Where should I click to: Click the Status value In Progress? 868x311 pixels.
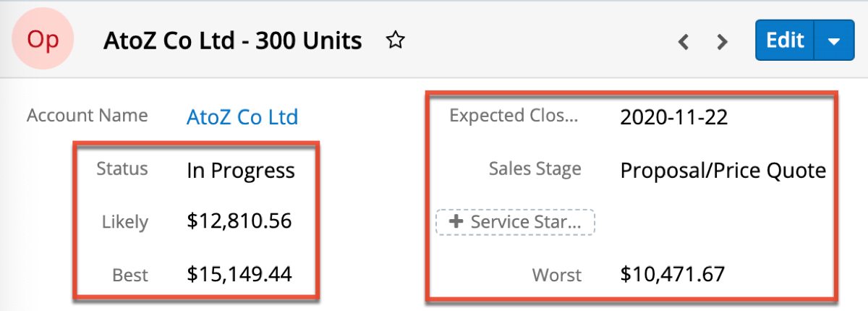click(x=240, y=171)
